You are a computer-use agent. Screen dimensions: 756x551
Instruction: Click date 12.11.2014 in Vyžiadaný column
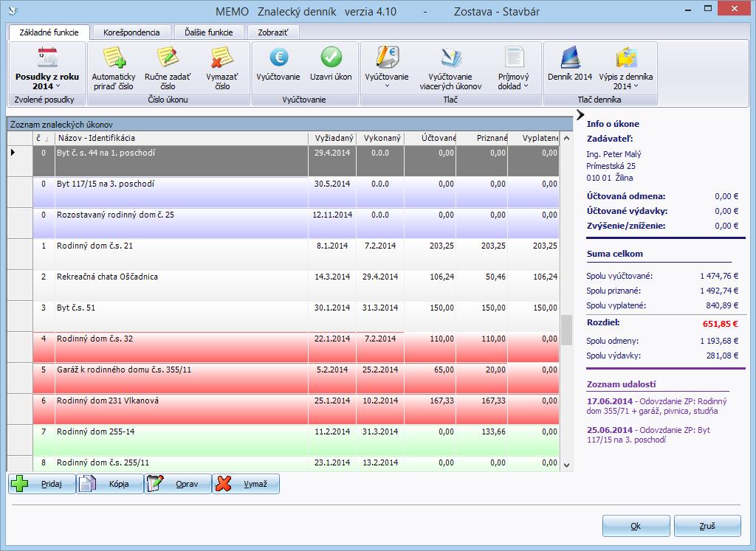click(332, 215)
